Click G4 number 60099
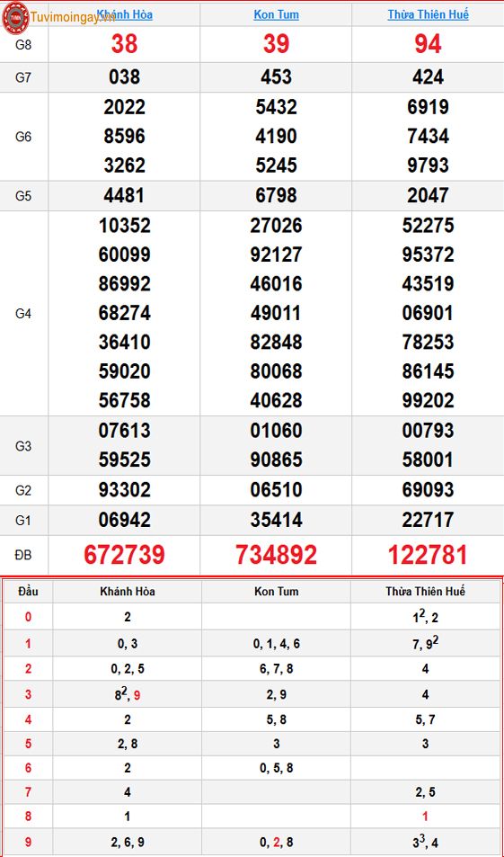The image size is (504, 857). pos(125,254)
